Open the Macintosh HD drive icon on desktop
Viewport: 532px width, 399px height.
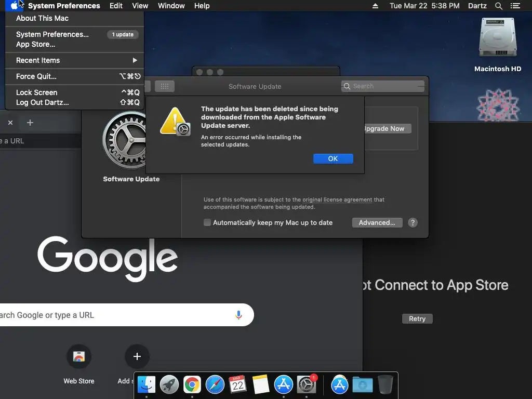(497, 37)
